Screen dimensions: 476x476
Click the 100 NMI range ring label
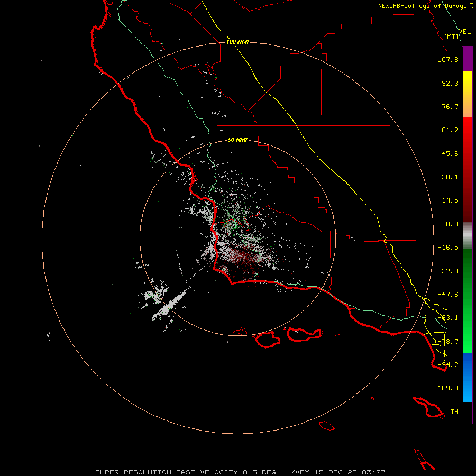[237, 42]
